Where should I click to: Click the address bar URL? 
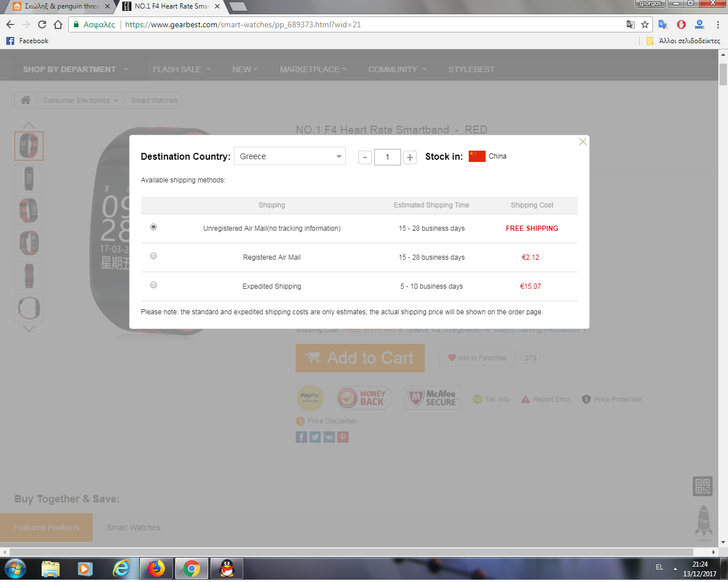click(243, 24)
